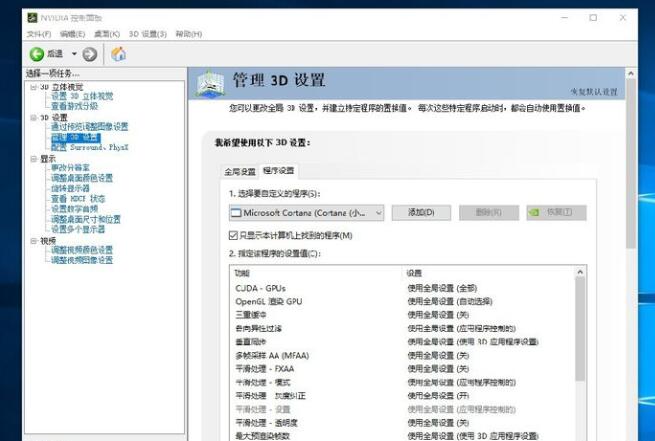Open the Microsoft Cortana program dropdown
The height and width of the screenshot is (441, 655).
pyautogui.click(x=306, y=213)
